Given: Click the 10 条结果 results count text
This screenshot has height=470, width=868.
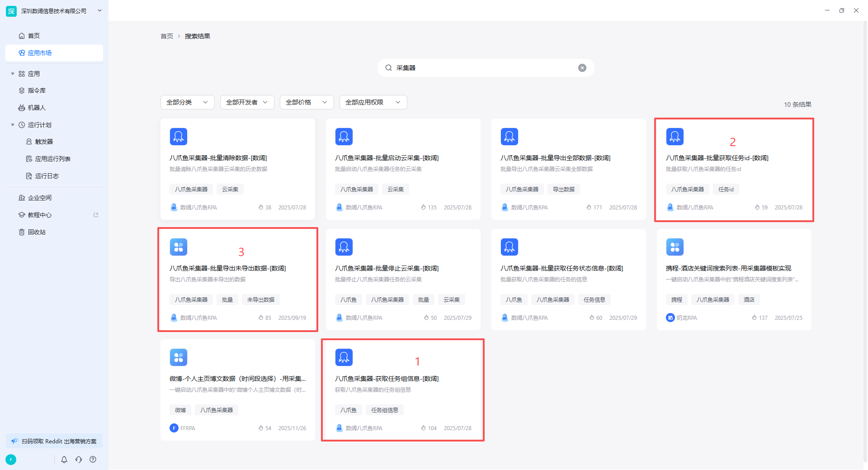Looking at the screenshot, I should (797, 104).
